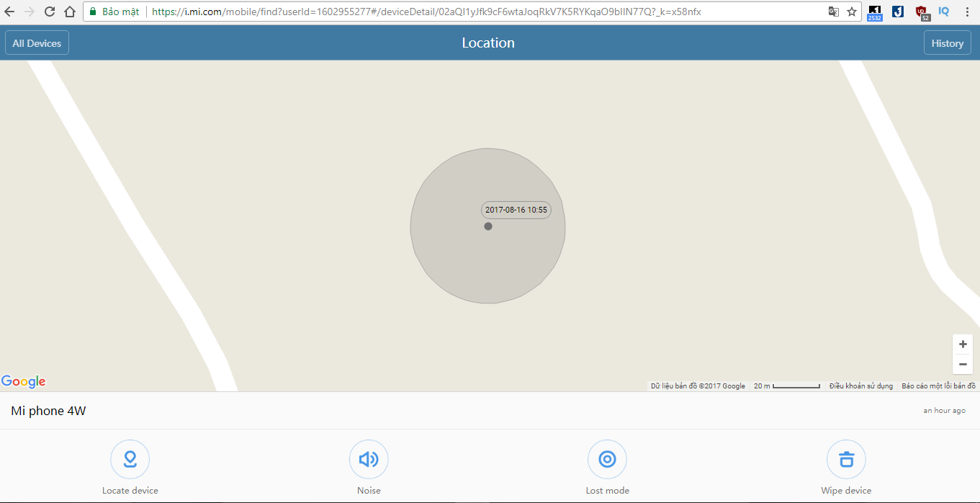The width and height of the screenshot is (980, 503).
Task: Open the IQ extension icon
Action: pos(944,12)
